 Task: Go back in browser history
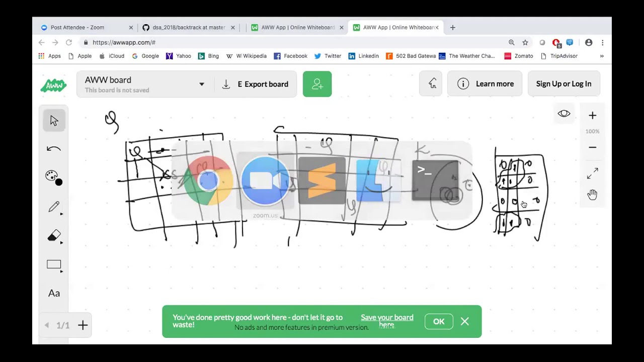pos(42,43)
